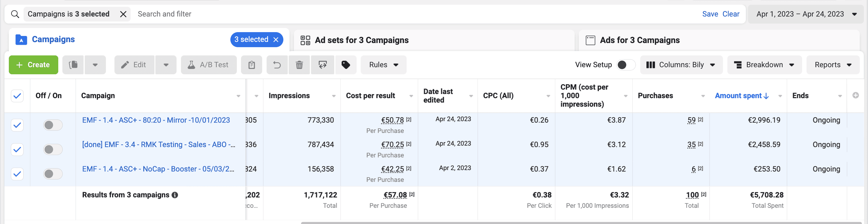Viewport: 868px width, 224px height.
Task: Turn on the NoCap Booster campaign switch
Action: pos(53,174)
